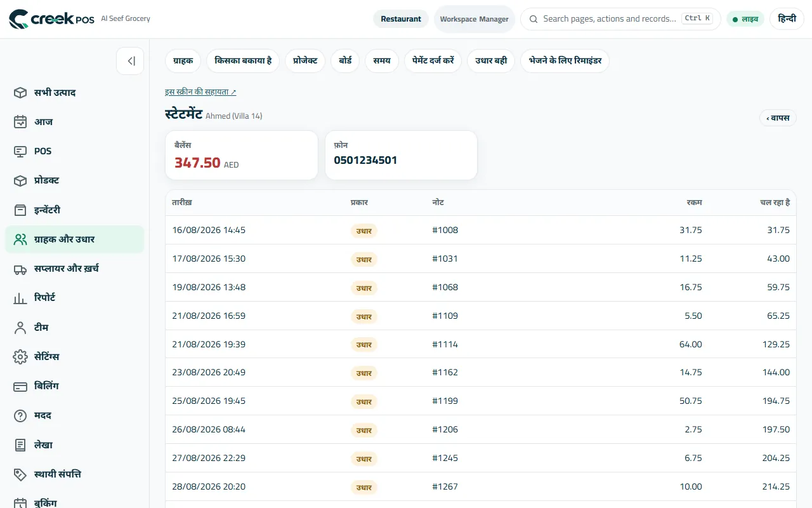
Task: Open the किसका बकाया है tab
Action: [x=243, y=61]
